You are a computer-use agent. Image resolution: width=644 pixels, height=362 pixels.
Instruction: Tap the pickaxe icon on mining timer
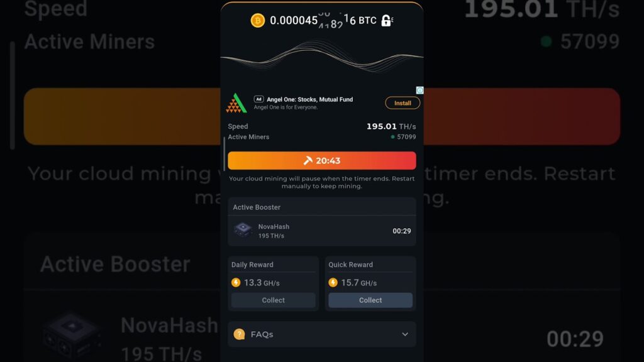pyautogui.click(x=308, y=160)
